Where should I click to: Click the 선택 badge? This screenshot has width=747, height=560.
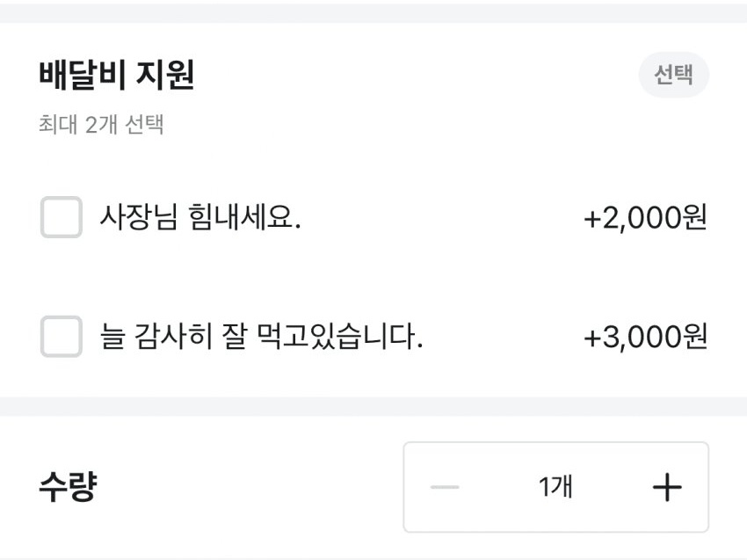click(673, 76)
